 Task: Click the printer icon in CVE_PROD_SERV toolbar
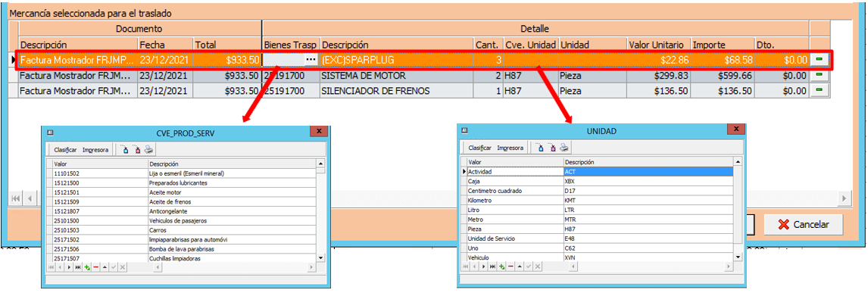148,150
